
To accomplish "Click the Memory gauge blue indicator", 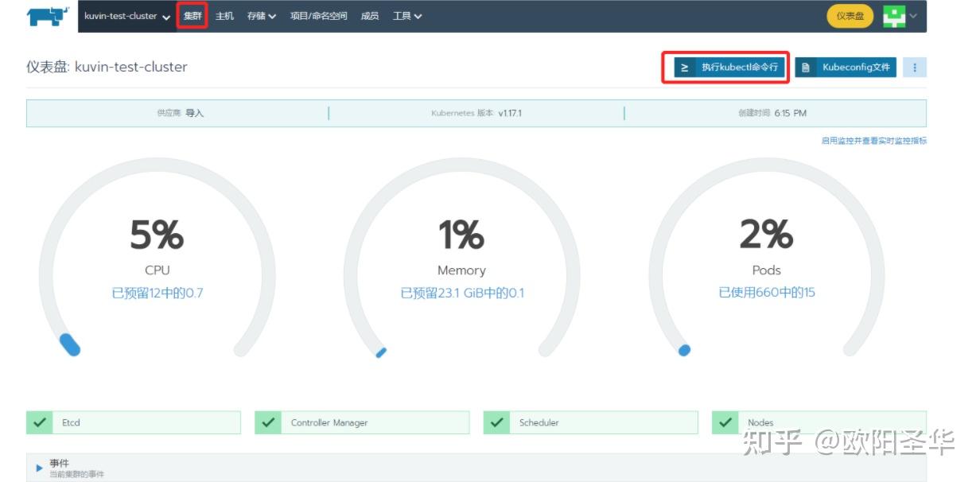I will 381,352.
